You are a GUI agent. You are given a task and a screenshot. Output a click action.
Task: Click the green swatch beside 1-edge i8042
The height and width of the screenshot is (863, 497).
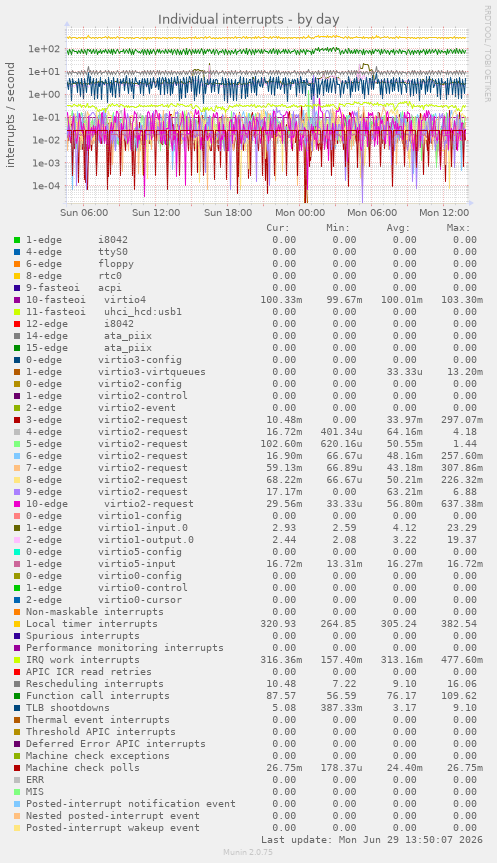17,240
